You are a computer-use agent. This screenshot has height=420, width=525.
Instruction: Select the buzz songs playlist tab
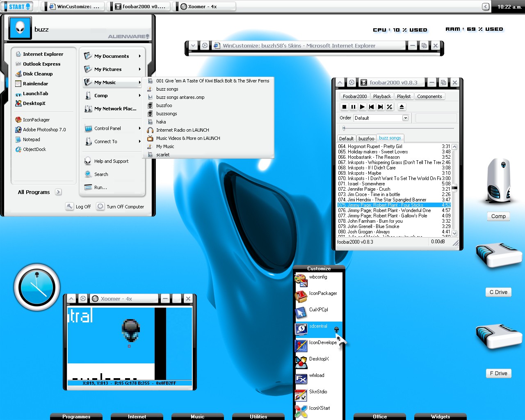390,138
